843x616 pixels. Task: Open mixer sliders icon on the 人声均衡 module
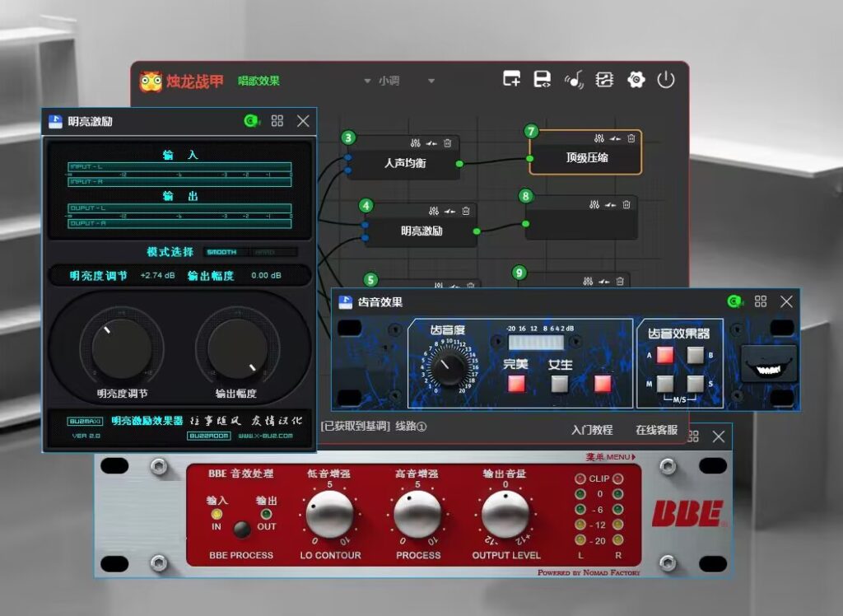415,143
